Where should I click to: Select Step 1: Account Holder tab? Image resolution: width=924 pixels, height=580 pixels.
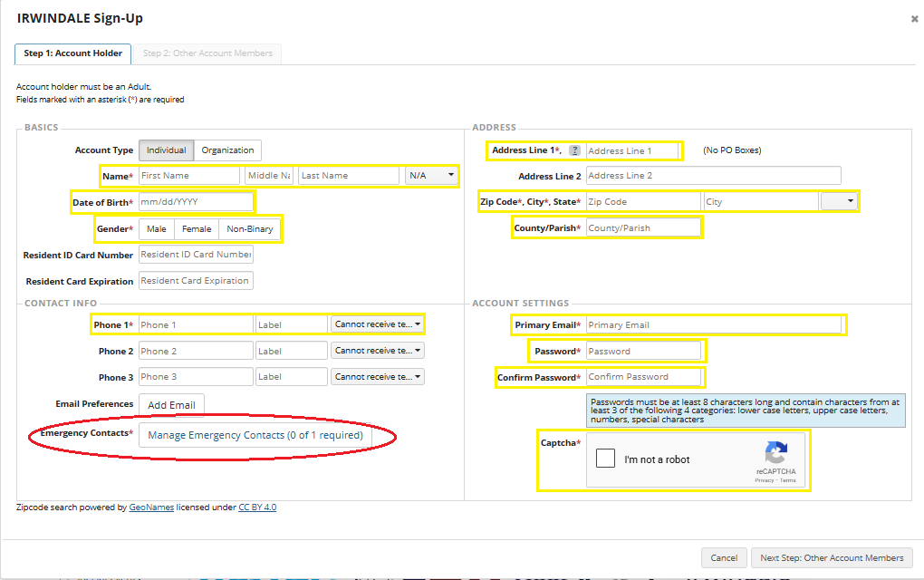click(x=72, y=53)
